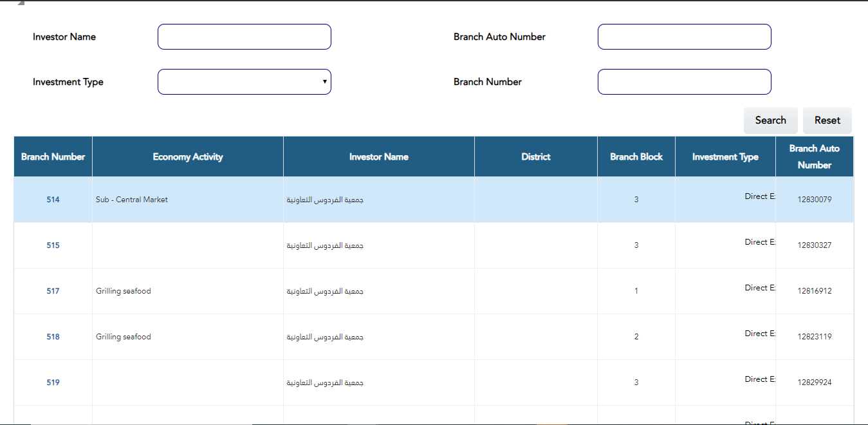Image resolution: width=868 pixels, height=425 pixels.
Task: Click the Branch Auto Number column header
Action: click(815, 156)
